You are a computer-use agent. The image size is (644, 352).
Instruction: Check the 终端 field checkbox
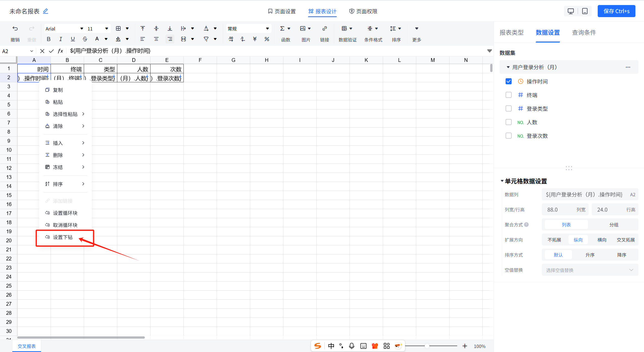509,95
